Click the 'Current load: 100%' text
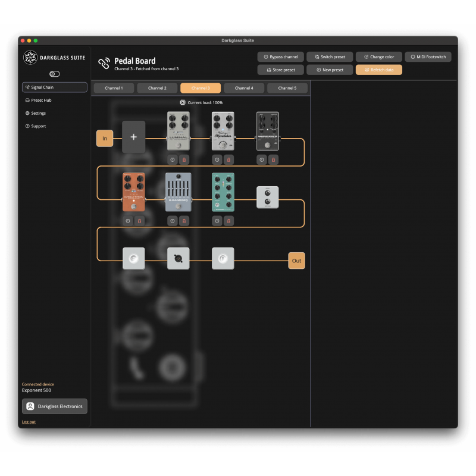The image size is (476, 476). click(x=205, y=102)
